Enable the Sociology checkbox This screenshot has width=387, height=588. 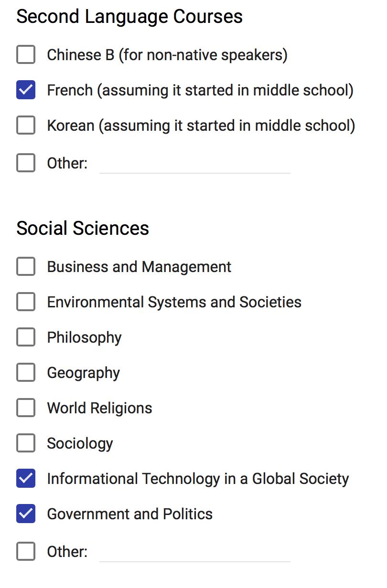point(26,443)
